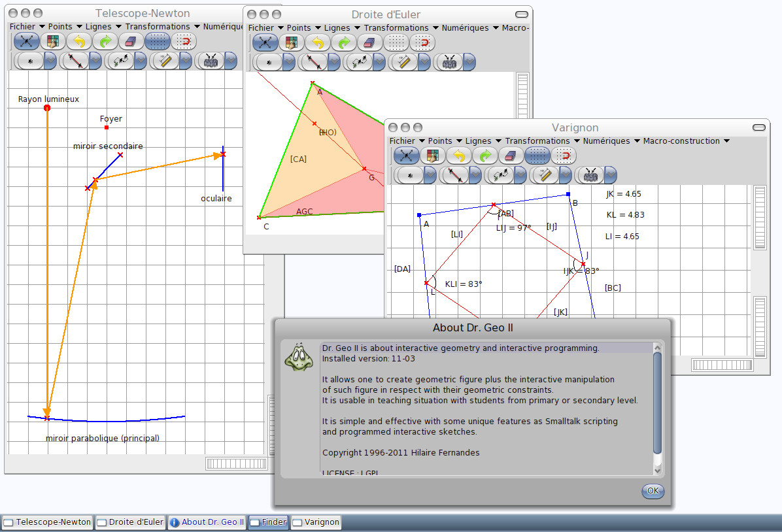782x532 pixels.
Task: Toggle magnetic grid snapping in Telescope-Newton window
Action: pyautogui.click(x=183, y=41)
